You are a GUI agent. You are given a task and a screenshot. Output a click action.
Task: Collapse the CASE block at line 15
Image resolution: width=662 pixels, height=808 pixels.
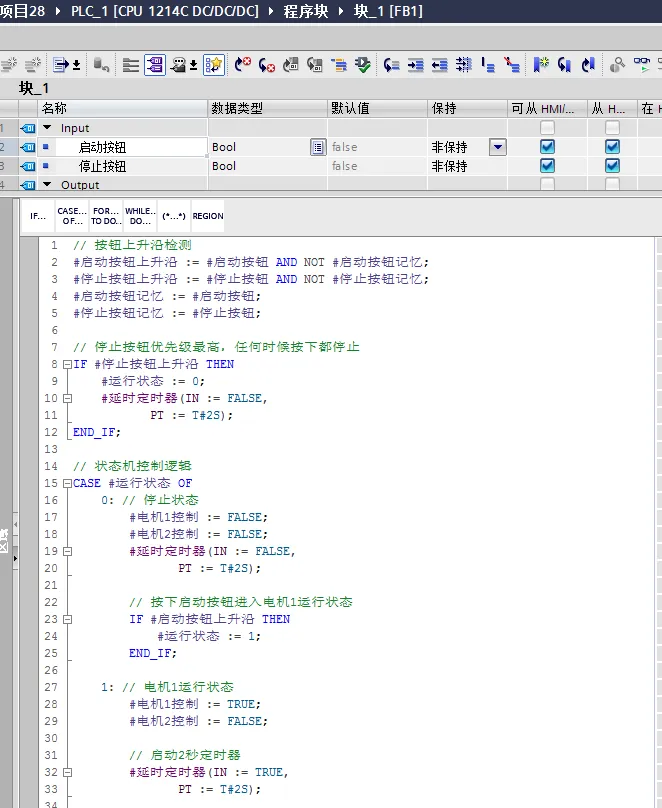pyautogui.click(x=67, y=483)
